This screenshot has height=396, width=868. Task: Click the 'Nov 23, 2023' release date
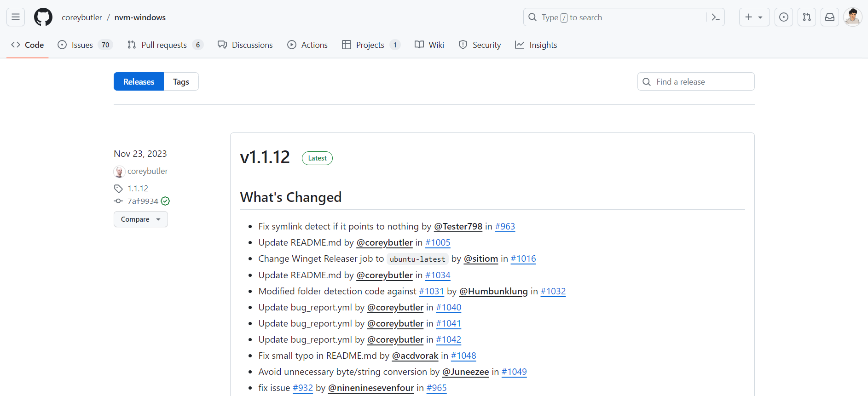click(x=140, y=154)
